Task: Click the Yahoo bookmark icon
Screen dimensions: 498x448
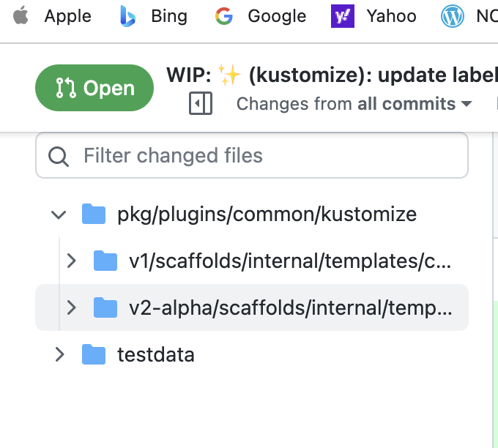Action: pyautogui.click(x=343, y=15)
